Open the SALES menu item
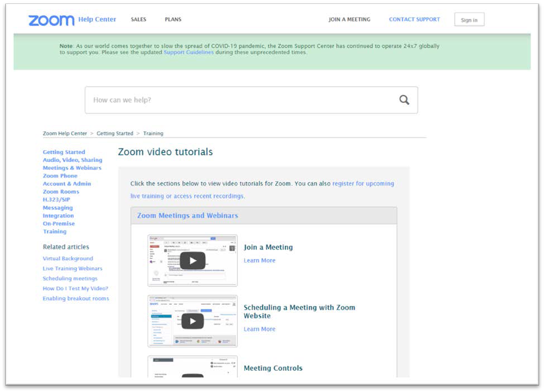The width and height of the screenshot is (544, 392). point(139,20)
